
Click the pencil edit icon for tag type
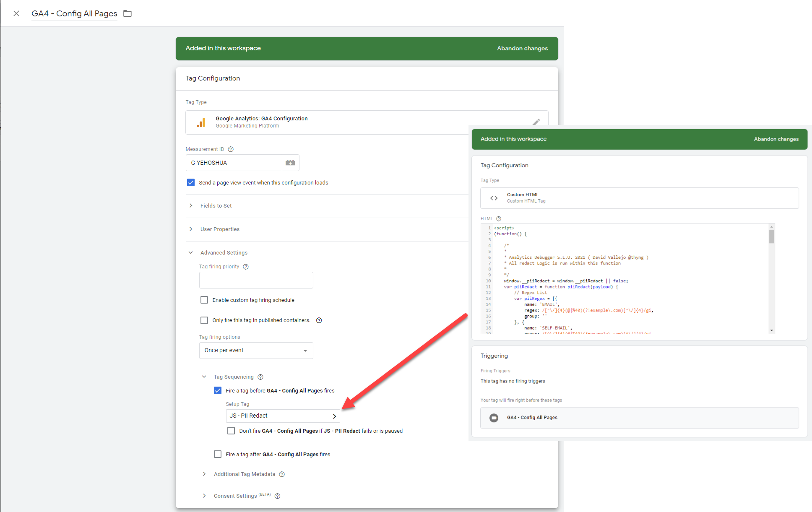click(x=536, y=122)
